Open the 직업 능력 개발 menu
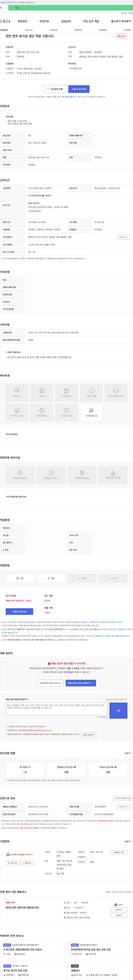 click(x=91, y=21)
